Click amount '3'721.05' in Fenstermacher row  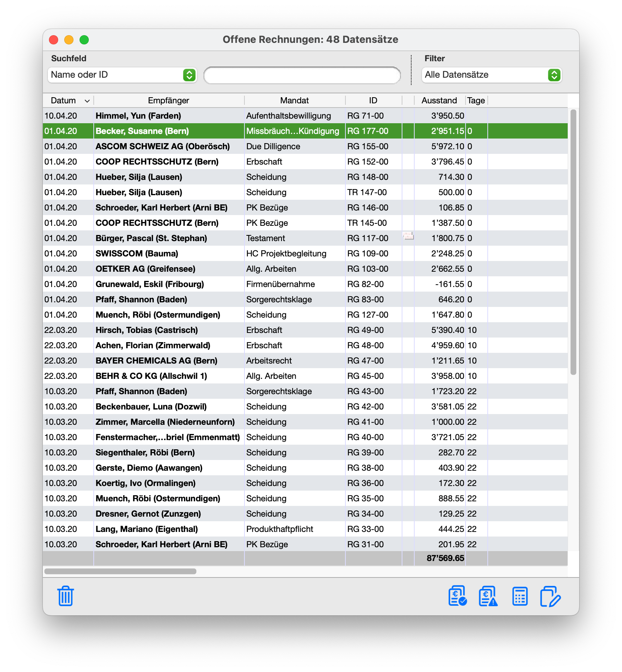point(448,437)
